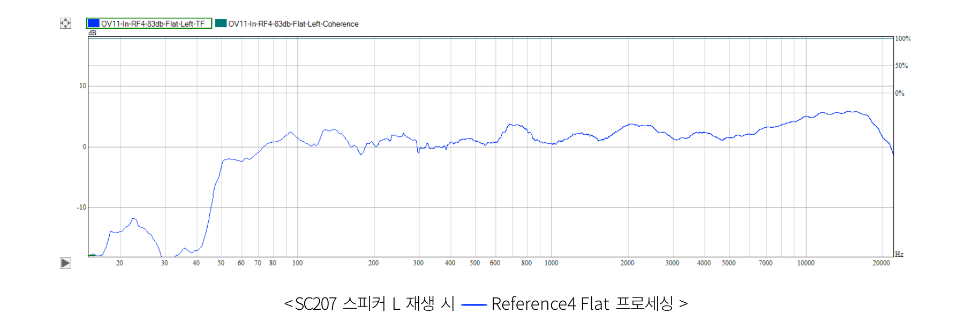
Task: Click the 0% coherence scale label
Action: pos(900,93)
